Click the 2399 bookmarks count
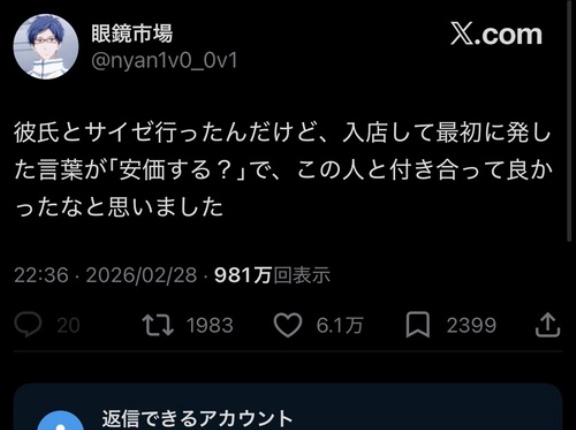 [471, 325]
